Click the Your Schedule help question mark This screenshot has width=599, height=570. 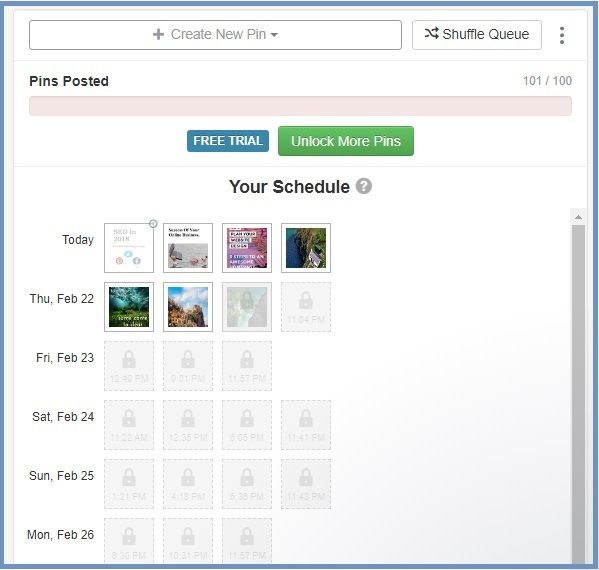[x=364, y=186]
